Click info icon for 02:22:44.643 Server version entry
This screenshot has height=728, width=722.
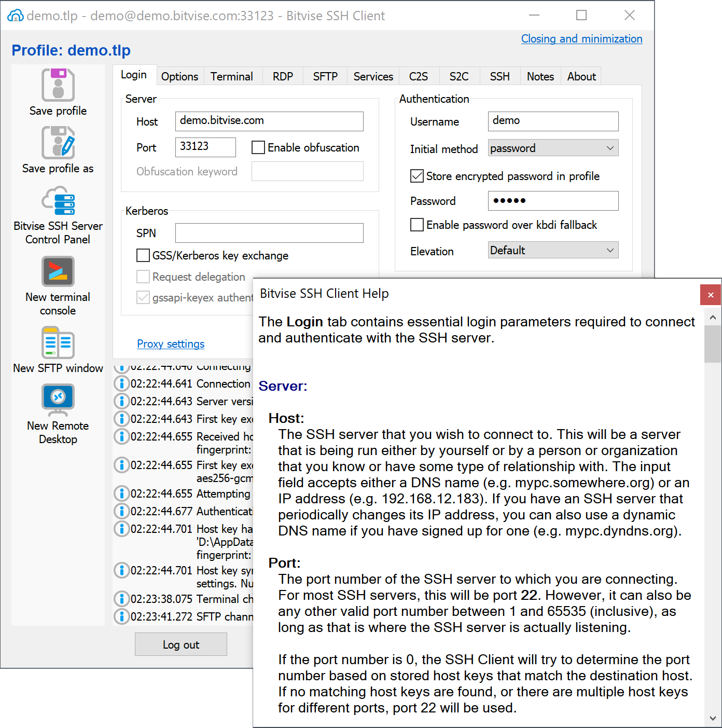[121, 401]
